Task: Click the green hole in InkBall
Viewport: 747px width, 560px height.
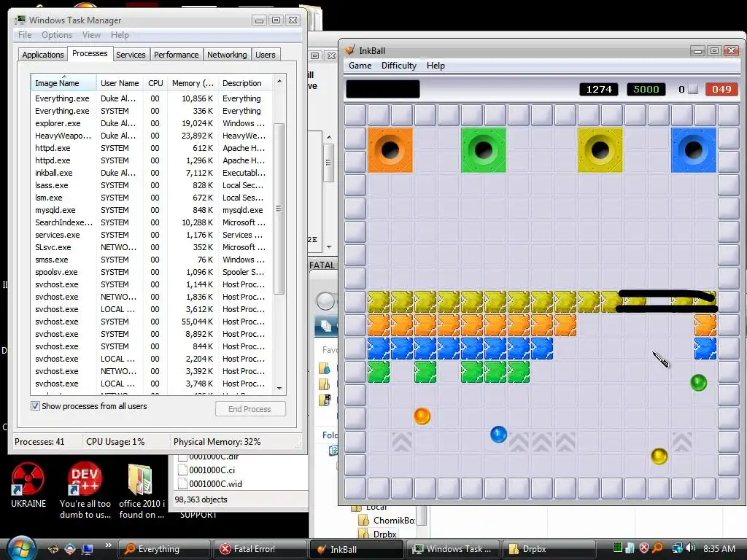Action: coord(484,150)
